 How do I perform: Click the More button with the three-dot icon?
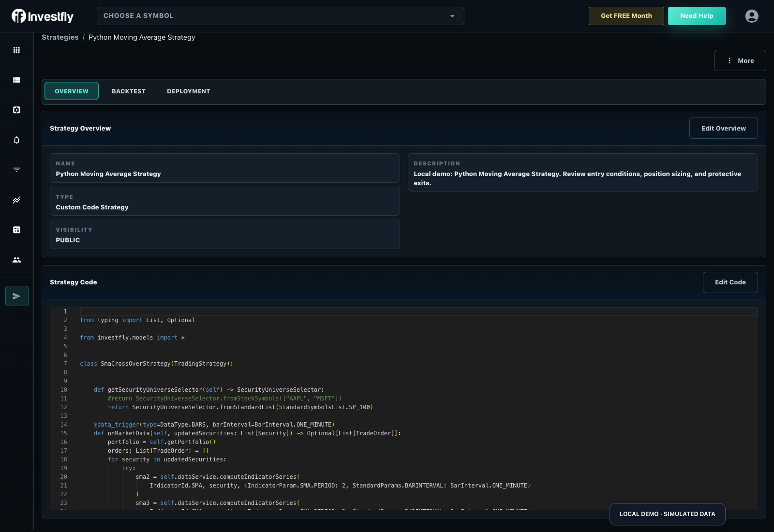(x=740, y=60)
